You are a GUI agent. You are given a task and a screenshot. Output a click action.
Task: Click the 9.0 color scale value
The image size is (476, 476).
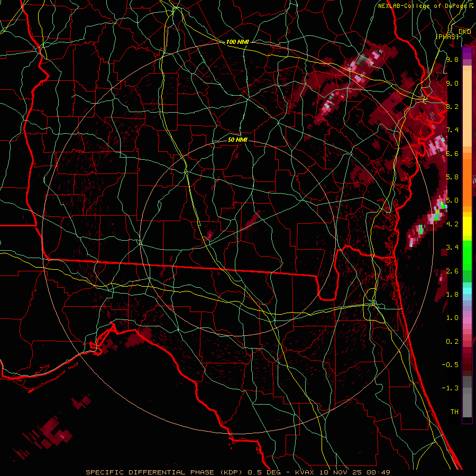452,83
